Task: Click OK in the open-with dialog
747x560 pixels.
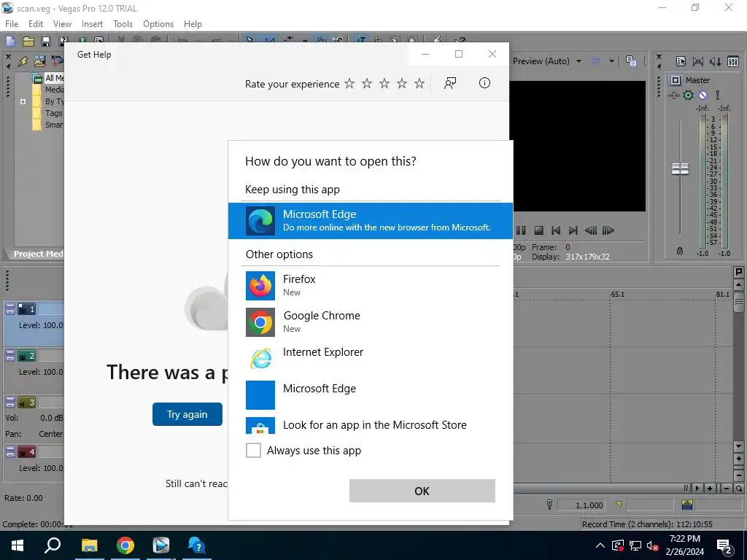Action: (422, 491)
